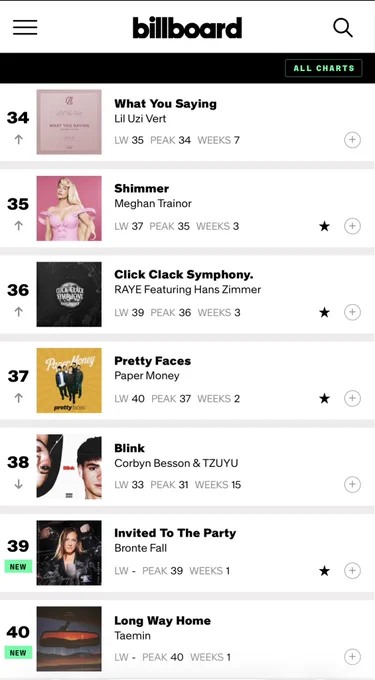The height and width of the screenshot is (680, 375).
Task: Expand Click Clack Symphony plus icon
Action: 352,312
